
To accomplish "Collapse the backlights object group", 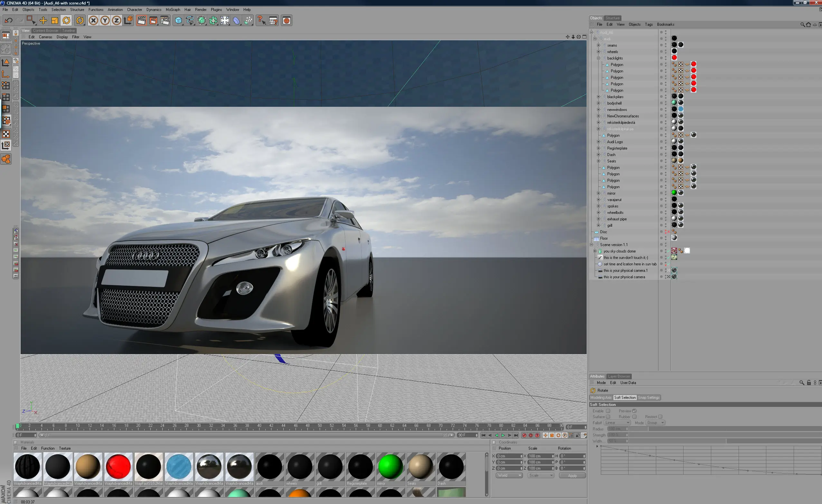I will (599, 58).
